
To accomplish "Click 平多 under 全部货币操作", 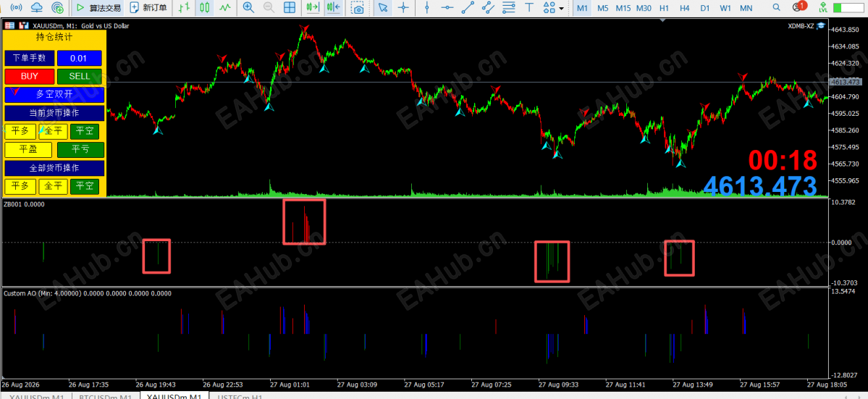I will (x=20, y=187).
